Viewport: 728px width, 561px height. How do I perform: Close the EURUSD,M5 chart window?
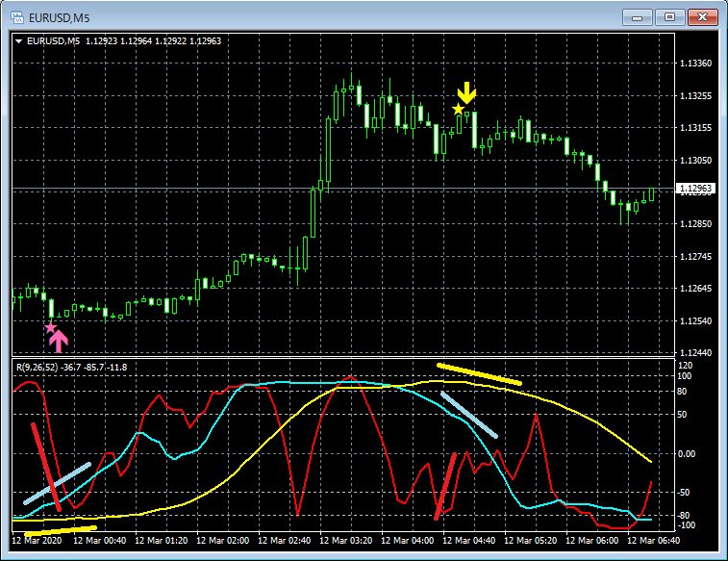tap(702, 17)
